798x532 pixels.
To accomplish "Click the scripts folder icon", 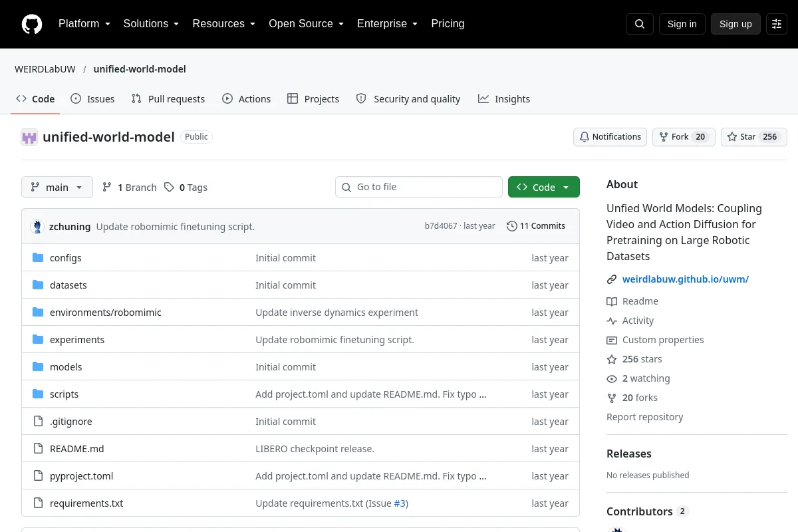I will pos(38,394).
